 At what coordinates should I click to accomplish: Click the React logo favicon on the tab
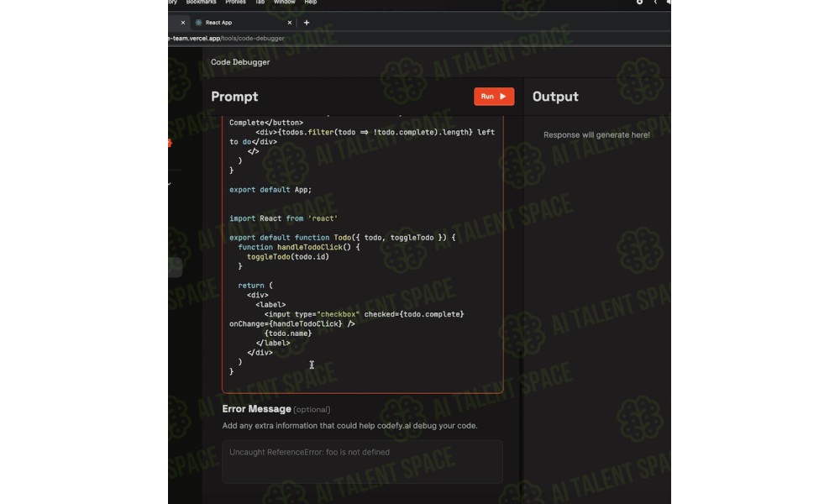(x=199, y=23)
